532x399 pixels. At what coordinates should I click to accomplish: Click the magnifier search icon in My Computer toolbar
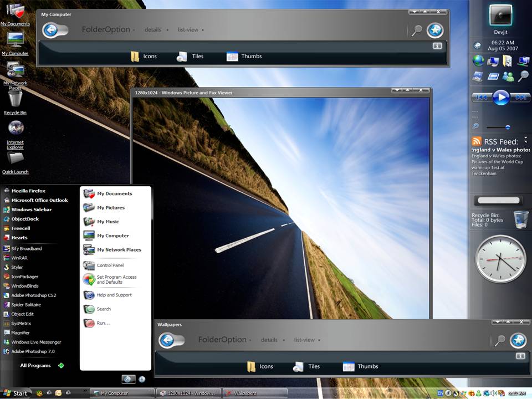[417, 30]
